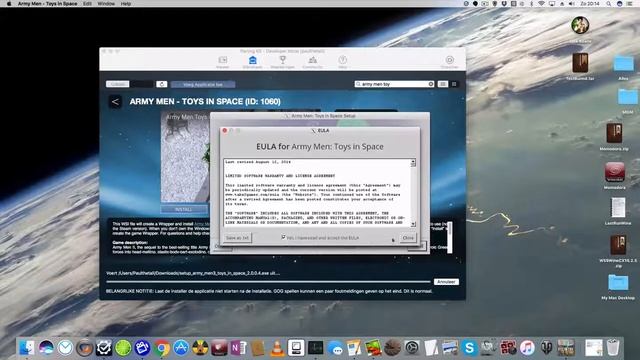This screenshot has width=640, height=360.
Task: Open OneNote from the Dock
Action: pos(238,348)
